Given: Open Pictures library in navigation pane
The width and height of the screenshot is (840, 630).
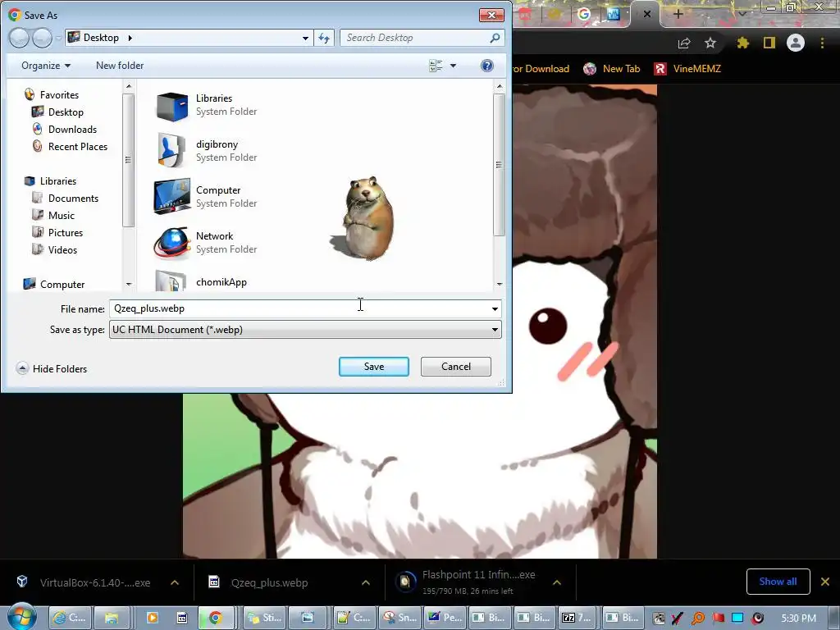Looking at the screenshot, I should (x=66, y=232).
